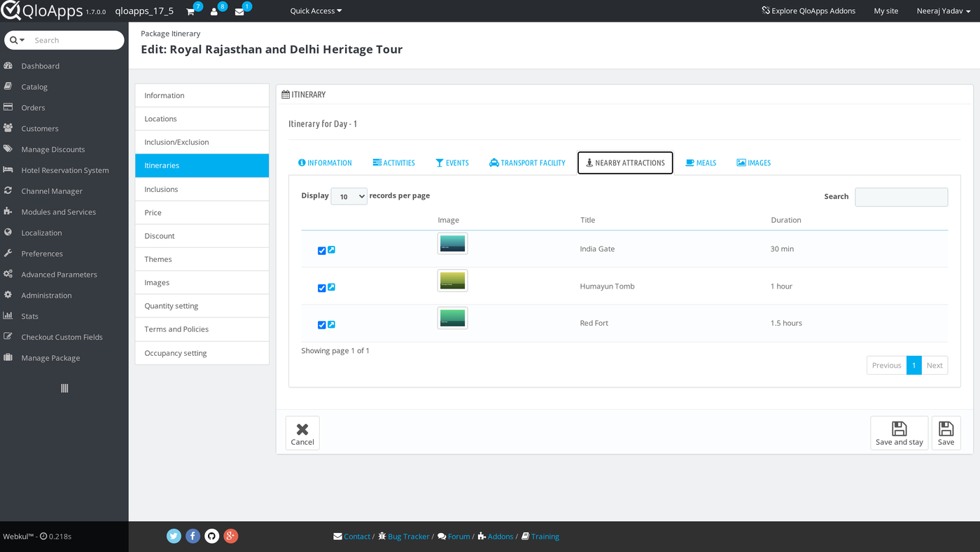980x552 pixels.
Task: Open Red Fort attraction link icon
Action: pos(332,324)
